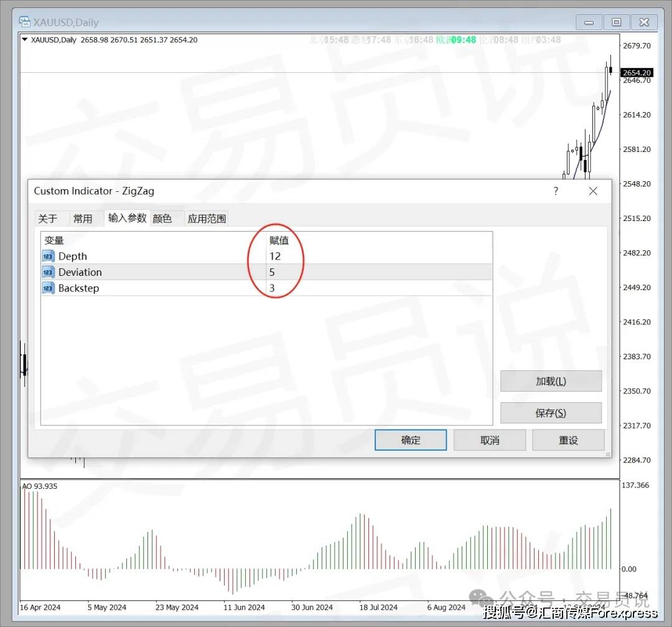Maximize the XAUUSD chart window
Screen dimensions: 672x627
(616, 22)
